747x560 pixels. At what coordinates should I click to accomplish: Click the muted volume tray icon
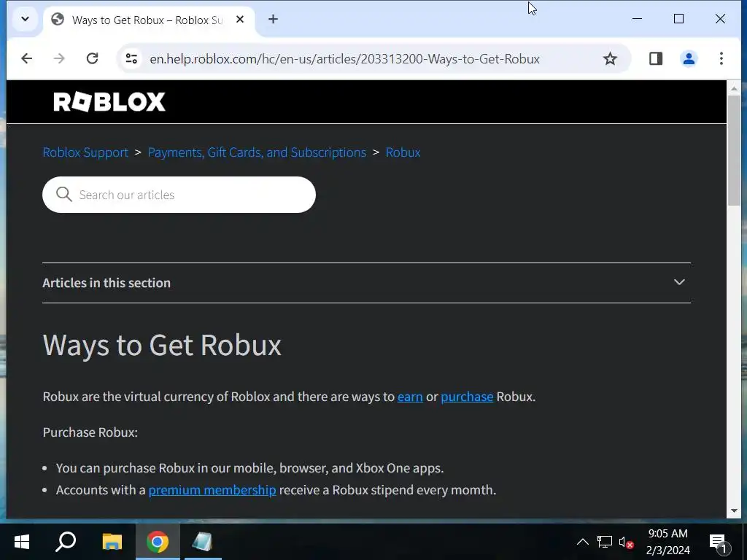(x=626, y=542)
